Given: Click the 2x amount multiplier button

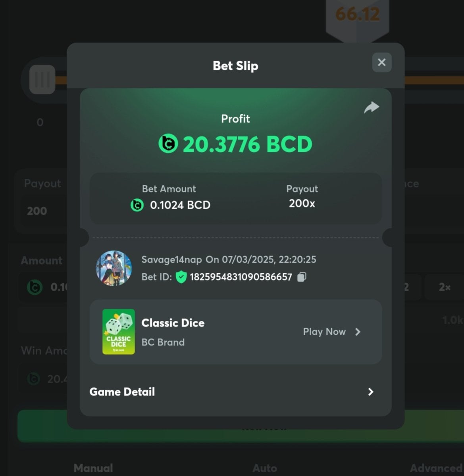Looking at the screenshot, I should tap(445, 287).
